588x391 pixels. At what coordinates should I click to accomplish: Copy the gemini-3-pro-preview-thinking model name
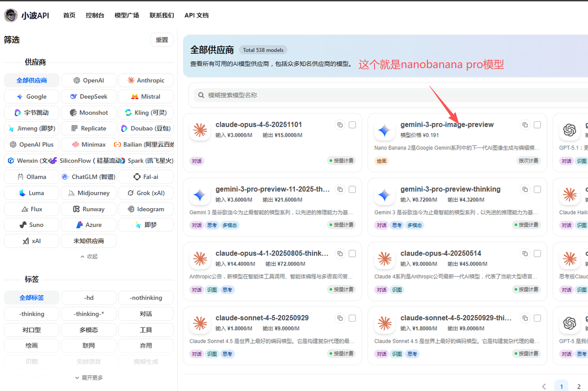[525, 189]
